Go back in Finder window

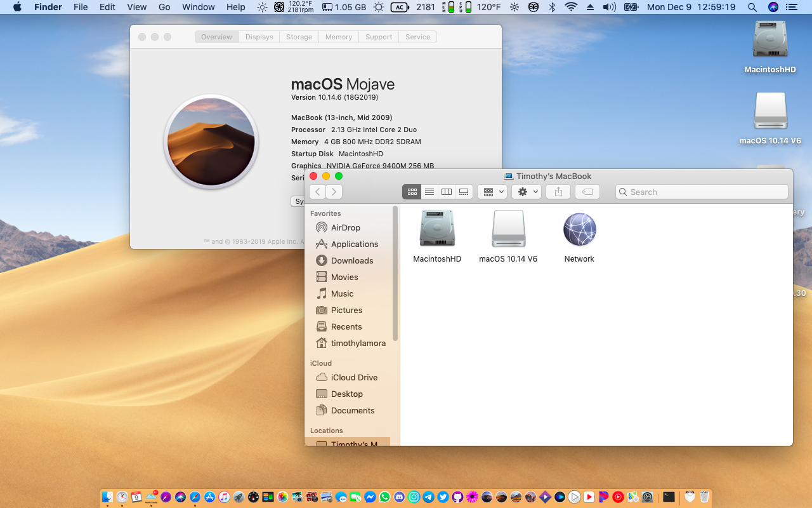click(318, 192)
